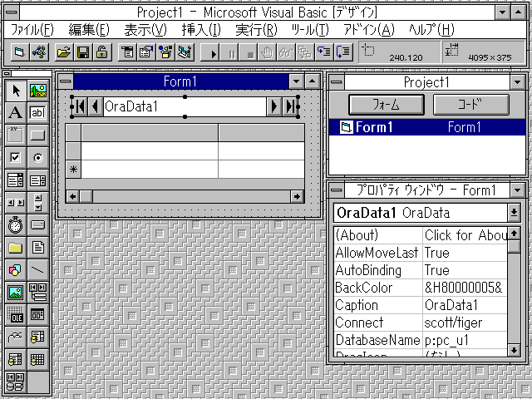
Task: Click the grid's left scroll arrow on Form1
Action: click(x=72, y=196)
